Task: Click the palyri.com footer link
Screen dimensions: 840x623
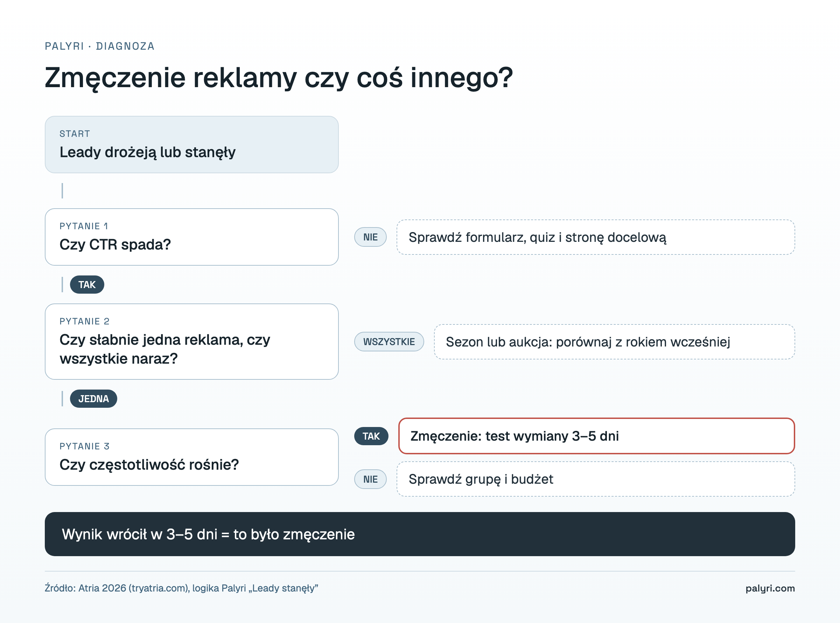Action: pyautogui.click(x=770, y=588)
